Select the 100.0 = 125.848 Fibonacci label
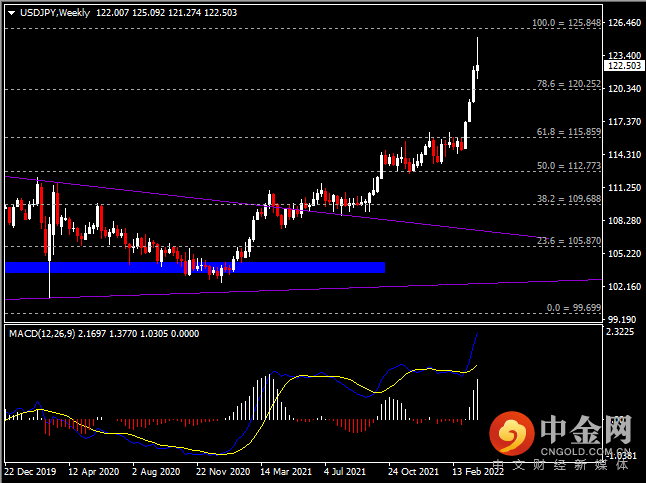The height and width of the screenshot is (483, 646). pos(566,23)
